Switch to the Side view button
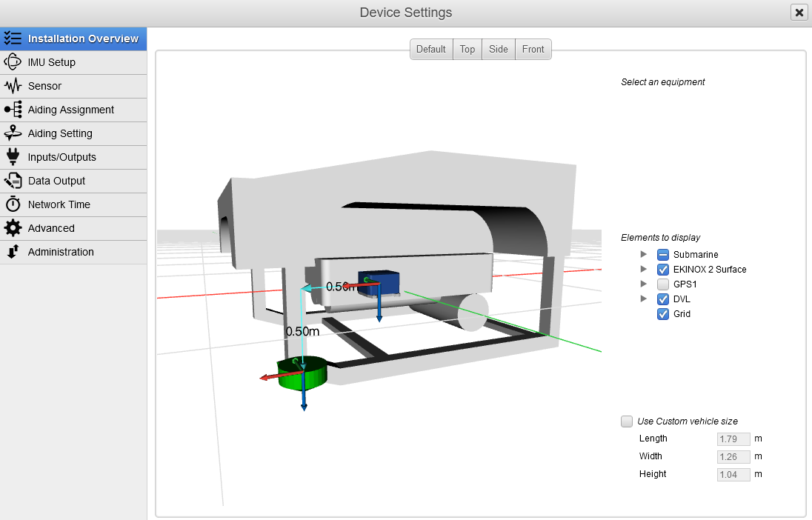Screen dimensions: 812x520 499,50
